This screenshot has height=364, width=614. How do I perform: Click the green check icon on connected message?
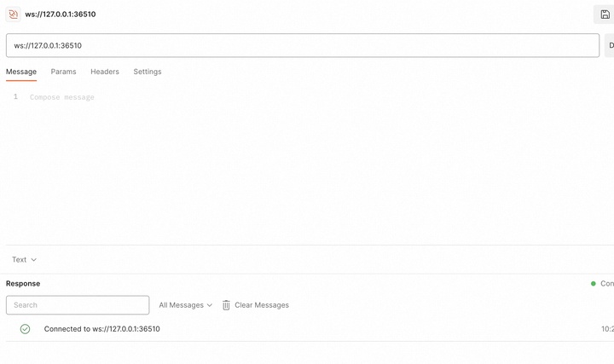tap(25, 329)
